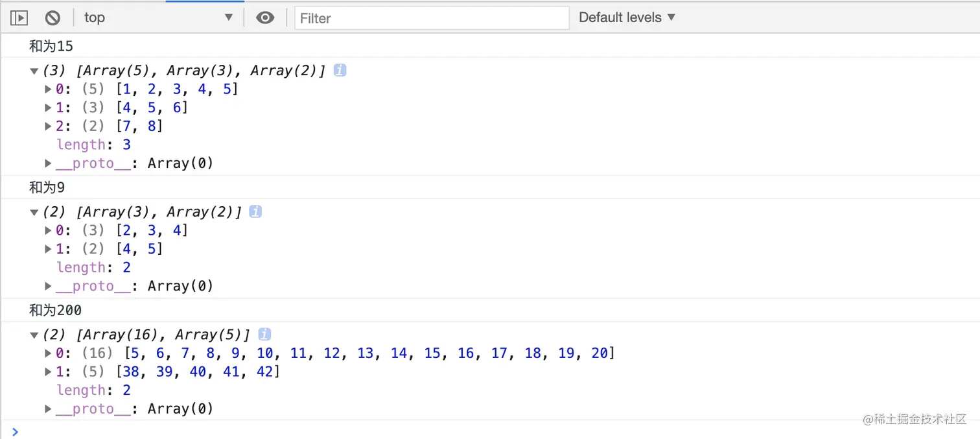Collapse the (3) three-array output

tap(34, 71)
